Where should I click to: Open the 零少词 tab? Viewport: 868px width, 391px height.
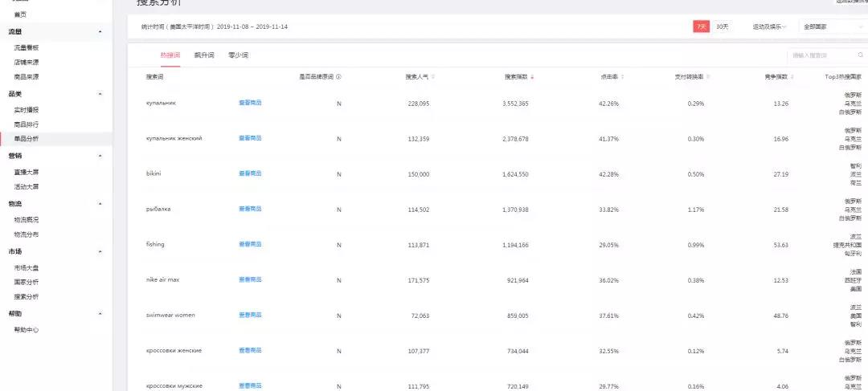238,55
